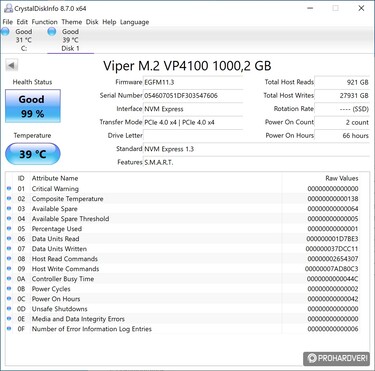This screenshot has width=375, height=371.
Task: Click the status dot for Power Cycles
Action: click(9, 288)
